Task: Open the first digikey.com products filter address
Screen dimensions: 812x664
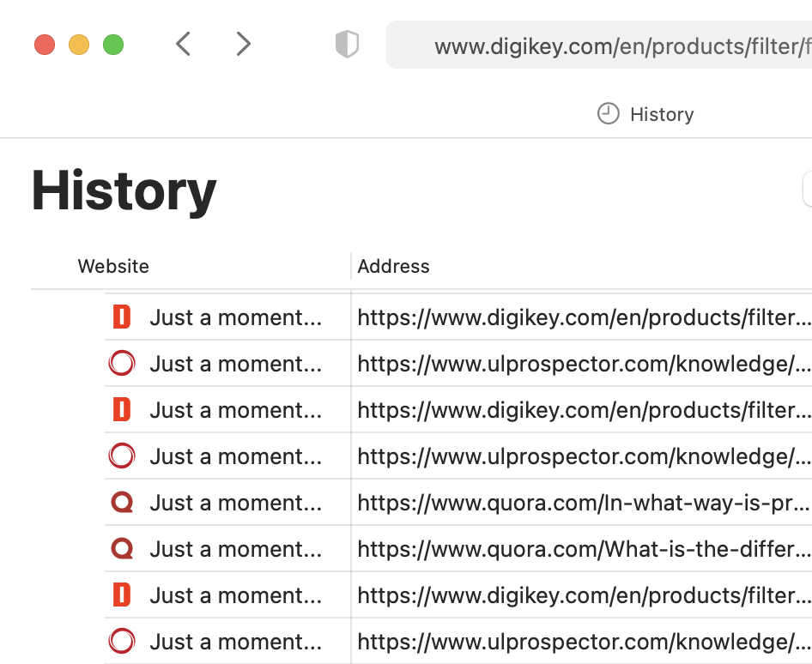Action: pos(584,317)
